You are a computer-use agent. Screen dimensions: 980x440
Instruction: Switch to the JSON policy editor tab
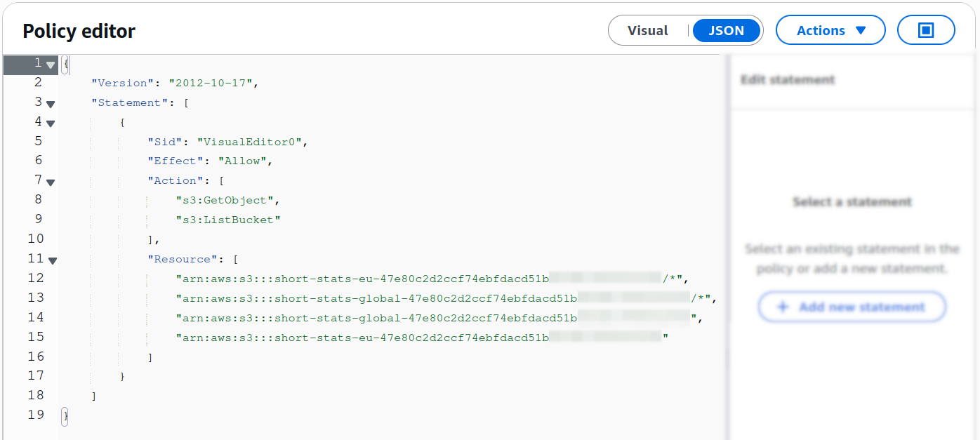(x=726, y=30)
